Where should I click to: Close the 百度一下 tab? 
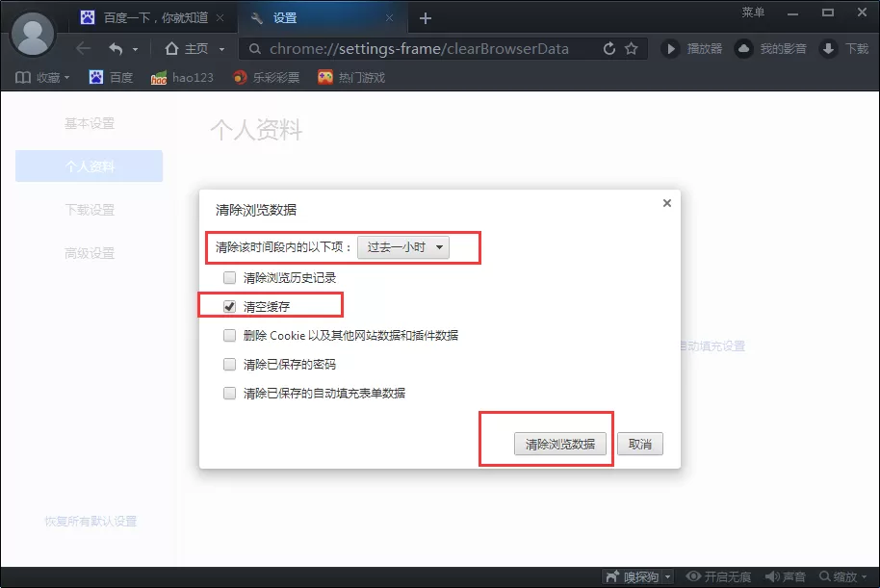[x=220, y=18]
